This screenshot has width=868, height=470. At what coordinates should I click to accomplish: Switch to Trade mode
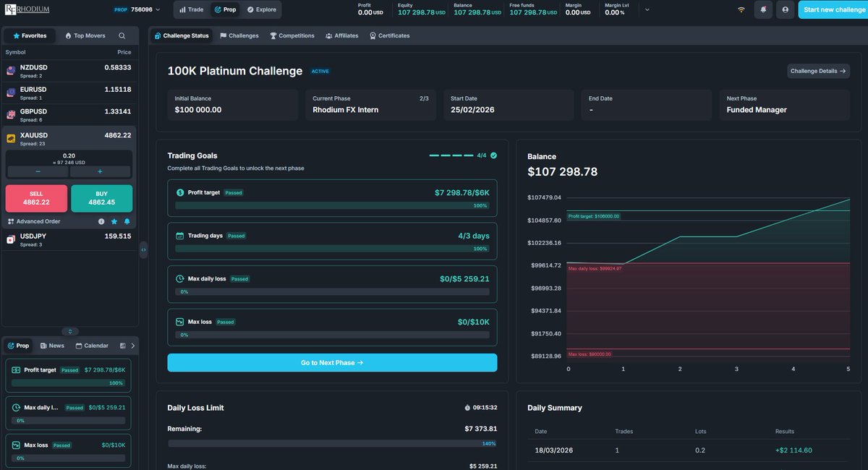point(192,9)
